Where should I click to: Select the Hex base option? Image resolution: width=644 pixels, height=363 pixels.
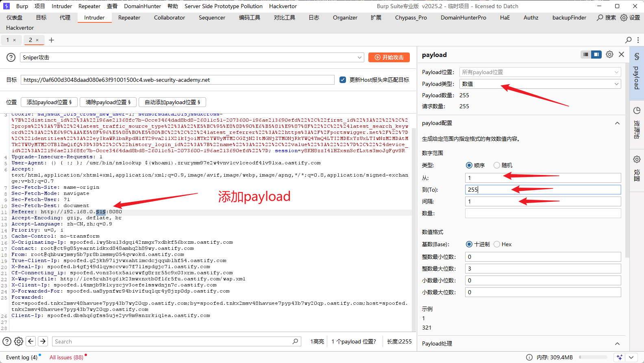coord(497,244)
